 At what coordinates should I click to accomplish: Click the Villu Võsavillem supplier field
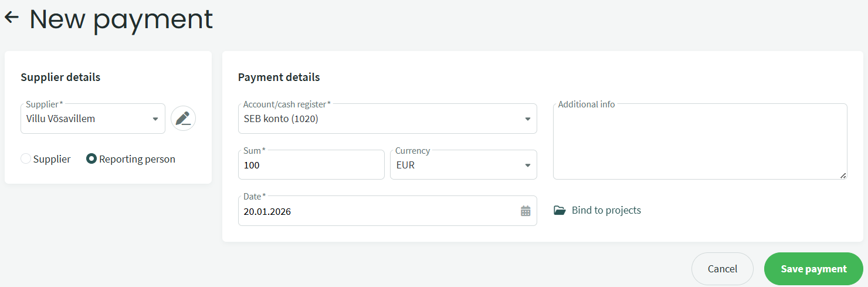(x=82, y=119)
